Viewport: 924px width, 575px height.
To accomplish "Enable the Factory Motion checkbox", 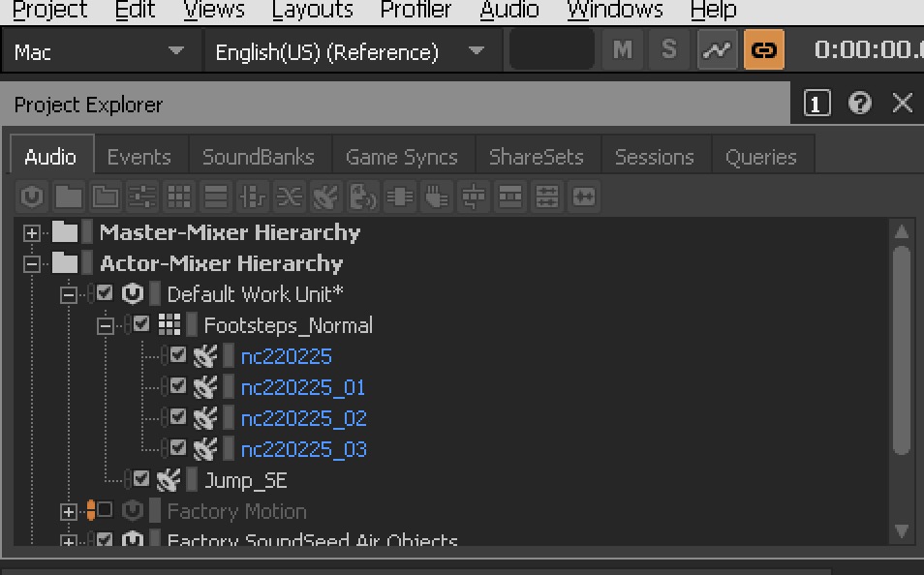I will click(x=105, y=509).
